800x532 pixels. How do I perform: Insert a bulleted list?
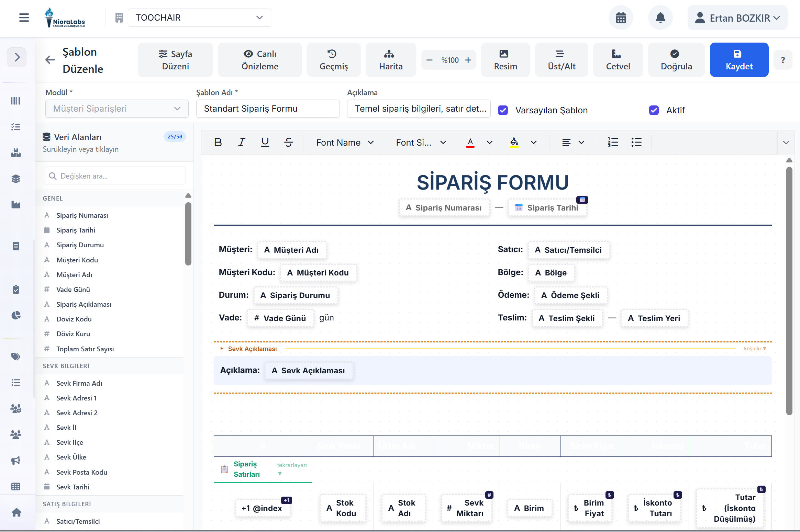[636, 142]
